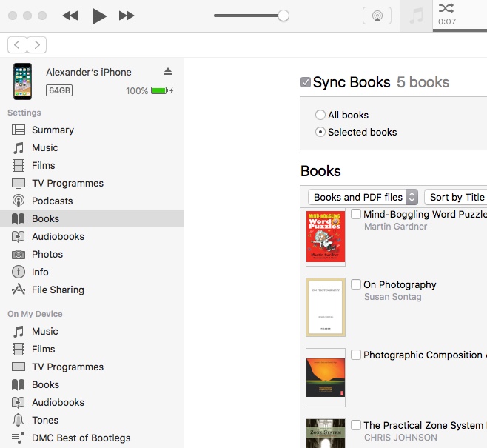Click the Mind-Boggling Word Puzzles cover

[x=326, y=237]
